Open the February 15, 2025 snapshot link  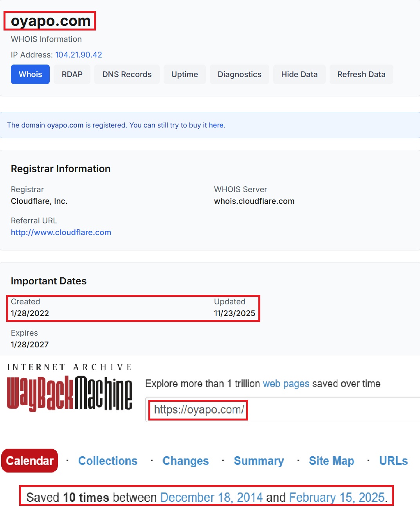337,497
